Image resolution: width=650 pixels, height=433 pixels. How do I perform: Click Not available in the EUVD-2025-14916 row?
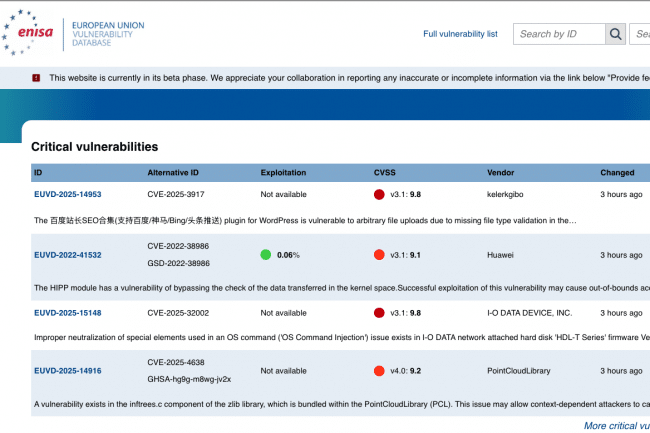[284, 371]
